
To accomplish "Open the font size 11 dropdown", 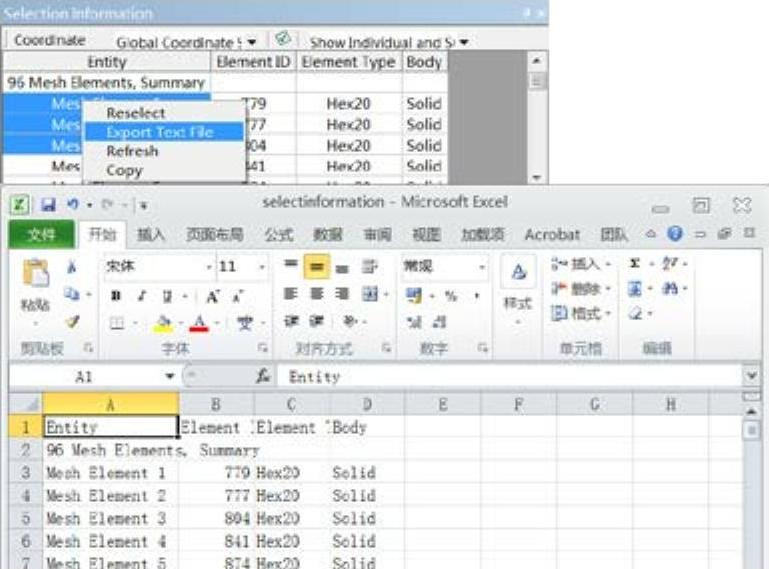I will coord(262,267).
